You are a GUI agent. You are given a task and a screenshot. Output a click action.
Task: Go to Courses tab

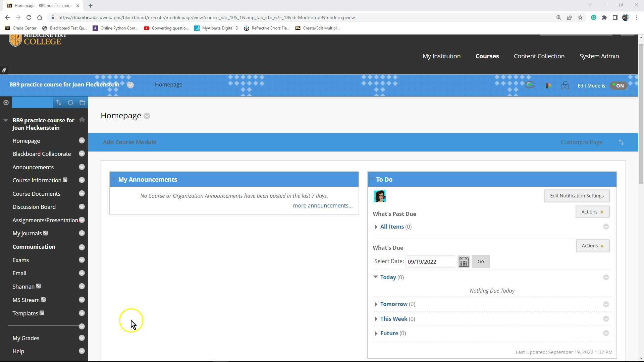[x=487, y=56]
